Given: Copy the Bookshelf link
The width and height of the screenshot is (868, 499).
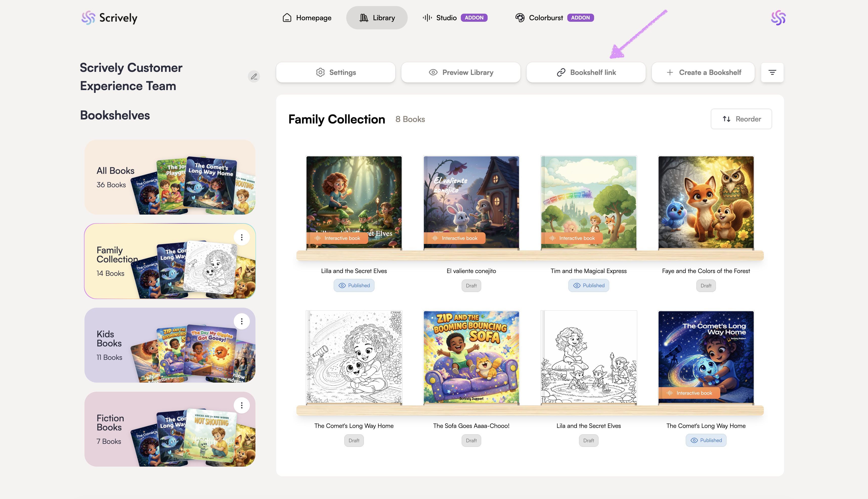Looking at the screenshot, I should click(586, 72).
